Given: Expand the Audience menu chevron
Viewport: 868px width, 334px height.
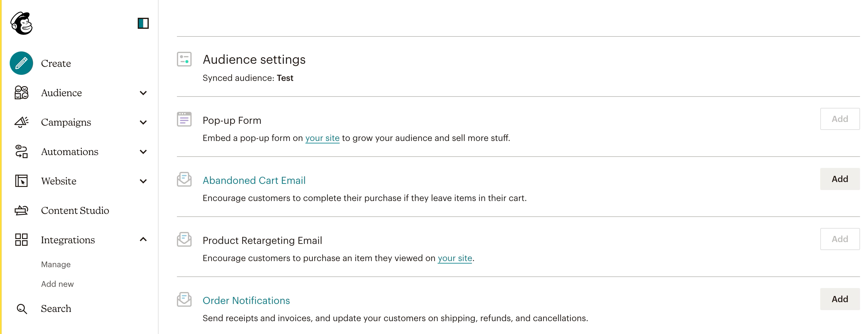Looking at the screenshot, I should point(143,93).
